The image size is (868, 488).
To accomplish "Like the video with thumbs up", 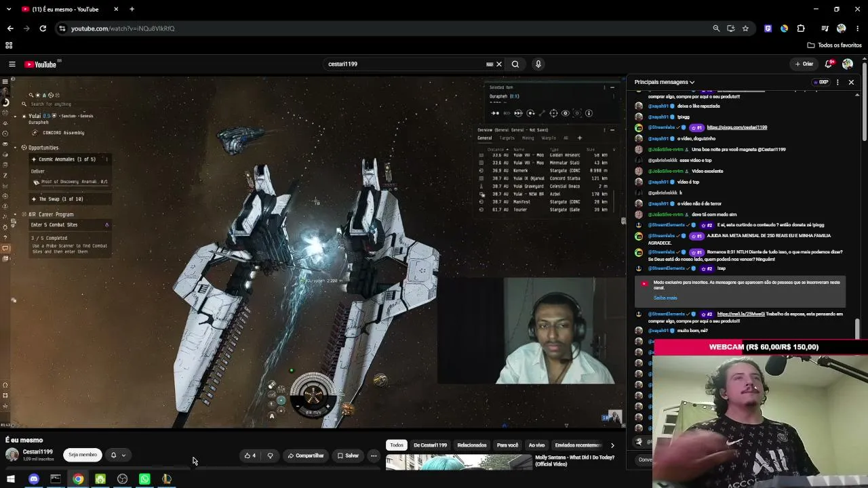I will pyautogui.click(x=250, y=455).
